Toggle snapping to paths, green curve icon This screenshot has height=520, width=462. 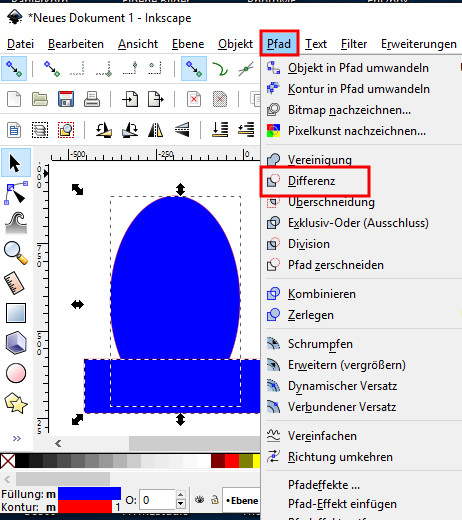[220, 68]
